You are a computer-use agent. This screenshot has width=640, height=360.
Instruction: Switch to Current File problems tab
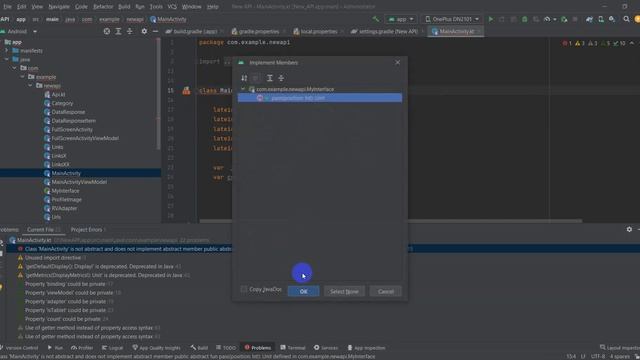(x=44, y=230)
